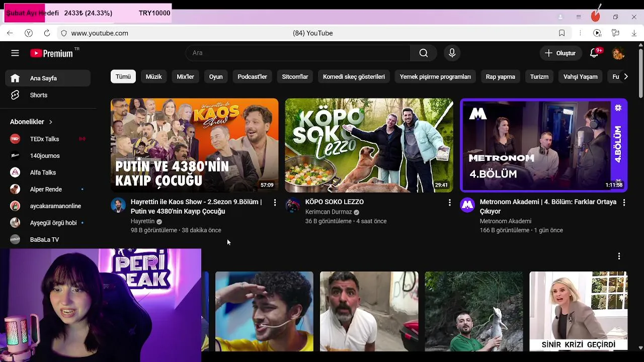Open the Alper Rende subscription
The image size is (644, 362).
[x=48, y=190]
